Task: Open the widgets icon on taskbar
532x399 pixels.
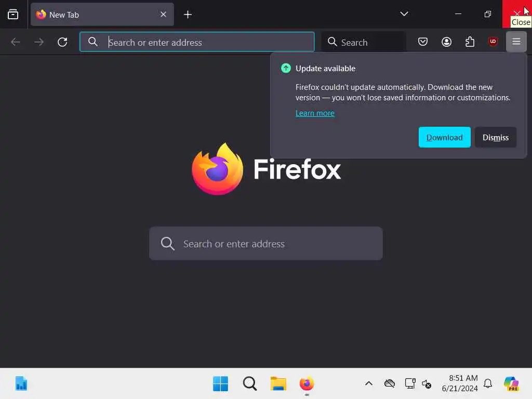Action: 21,384
